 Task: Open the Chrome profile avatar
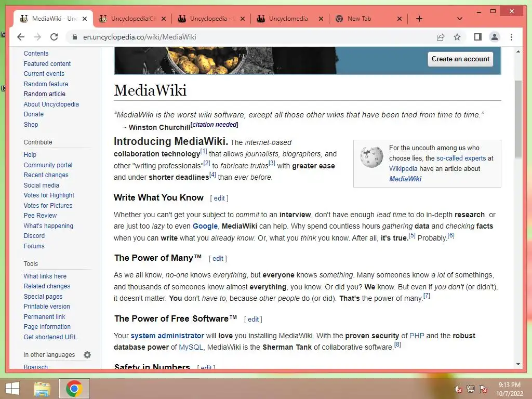(x=495, y=37)
